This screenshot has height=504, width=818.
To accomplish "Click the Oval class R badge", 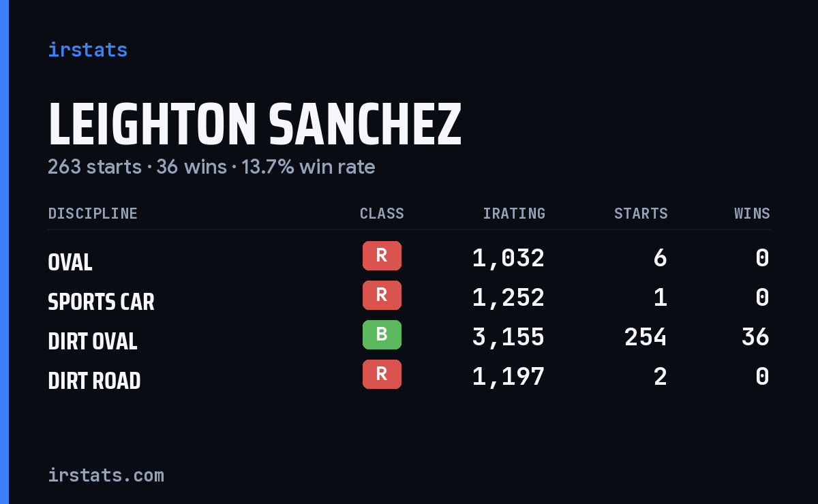I will 382,256.
